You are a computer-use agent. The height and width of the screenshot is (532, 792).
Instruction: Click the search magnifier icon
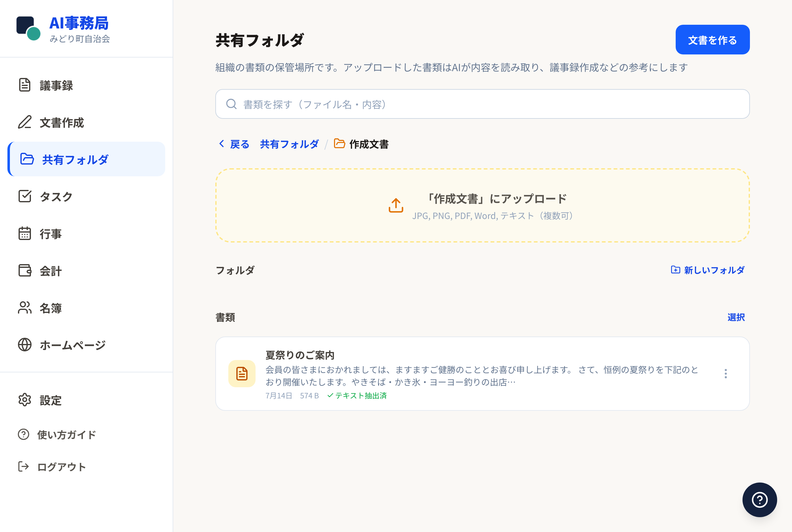231,104
